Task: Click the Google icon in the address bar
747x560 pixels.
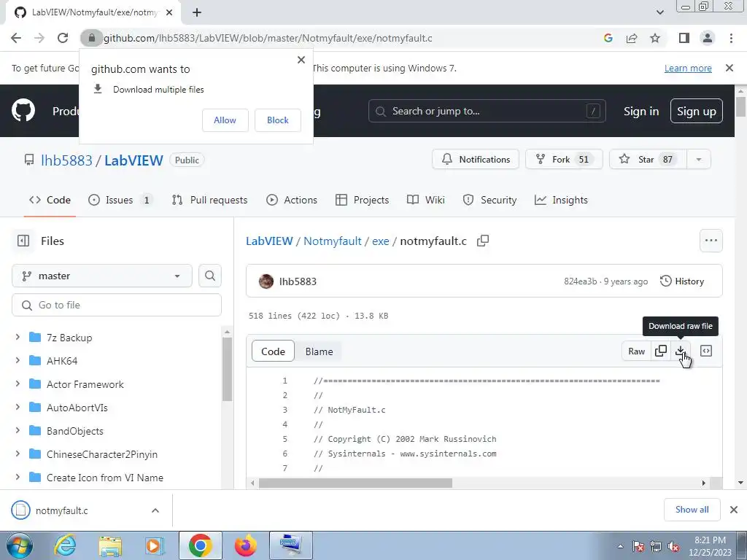Action: (x=608, y=38)
